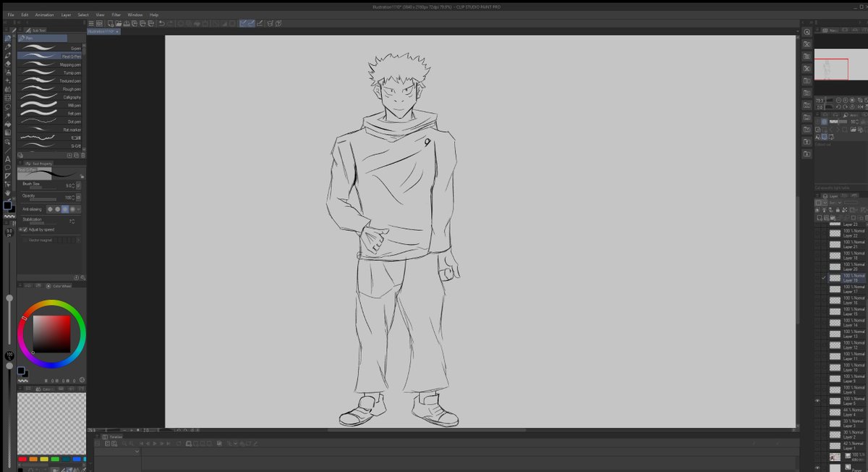Select the Hand move tool

point(7,192)
